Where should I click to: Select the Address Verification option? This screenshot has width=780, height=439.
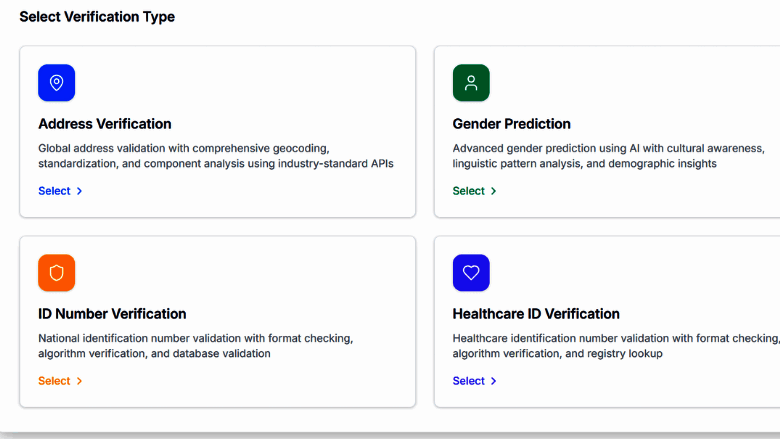[x=54, y=191]
